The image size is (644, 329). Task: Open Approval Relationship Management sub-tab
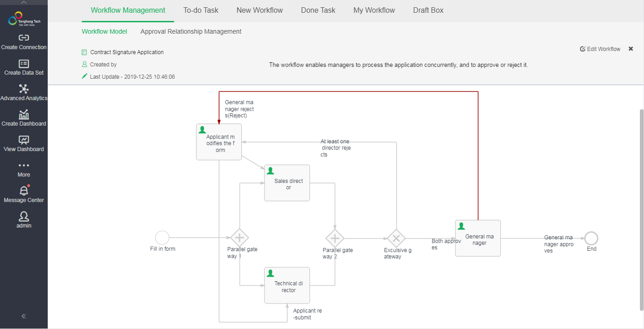click(x=191, y=31)
